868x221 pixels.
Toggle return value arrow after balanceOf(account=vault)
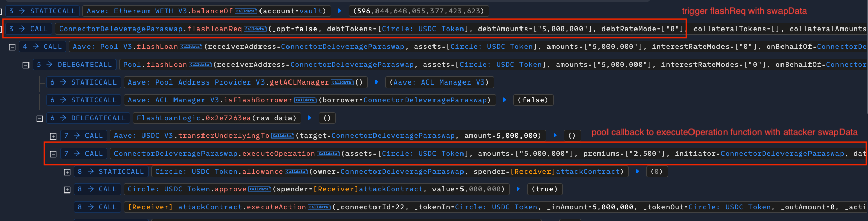340,11
